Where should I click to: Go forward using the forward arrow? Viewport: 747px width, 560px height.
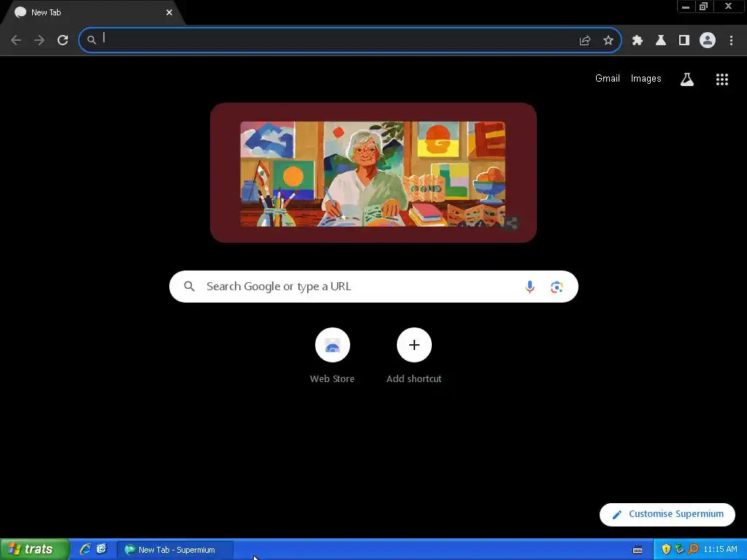(39, 40)
